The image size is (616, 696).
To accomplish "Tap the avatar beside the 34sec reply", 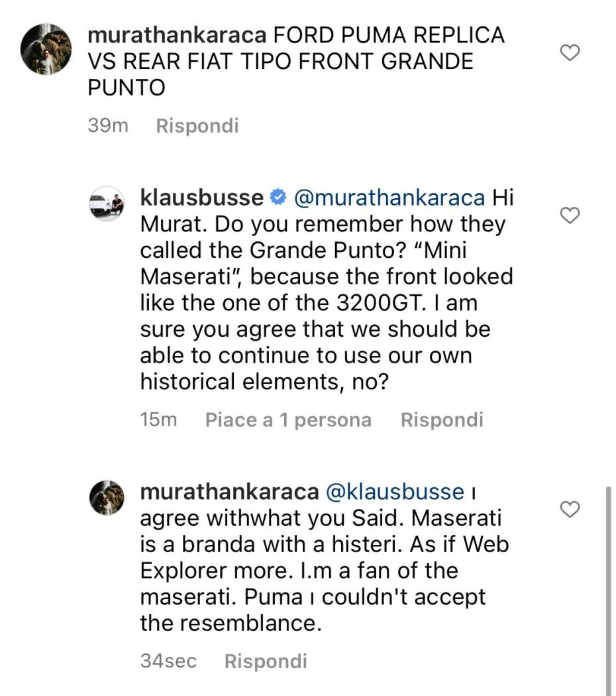I will 107,498.
